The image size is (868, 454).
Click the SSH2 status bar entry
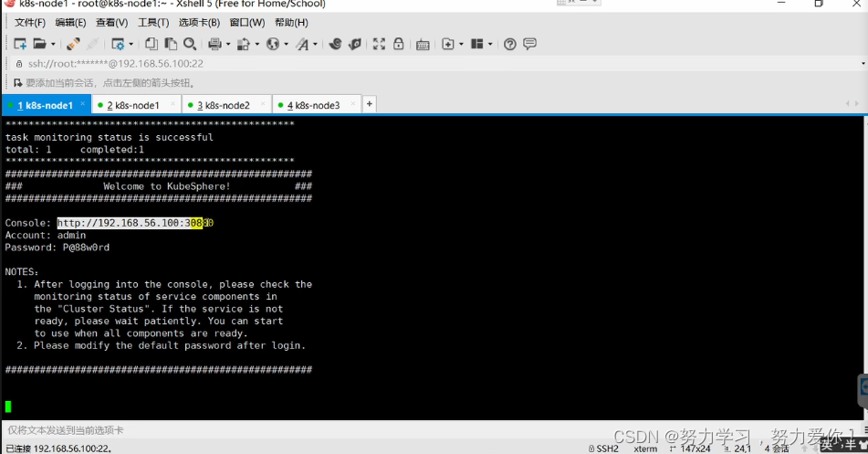pyautogui.click(x=603, y=449)
